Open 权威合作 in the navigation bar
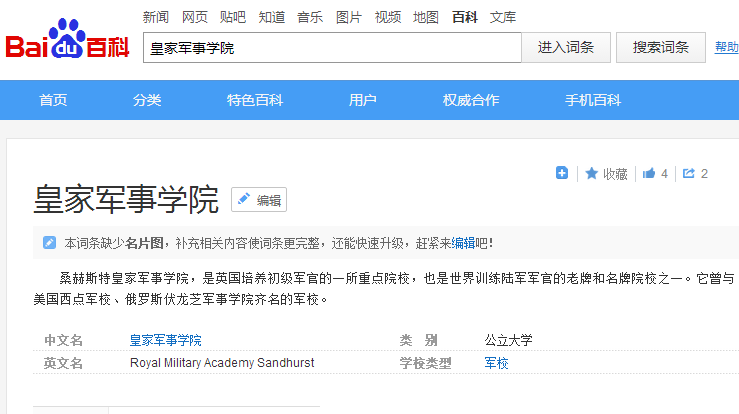This screenshot has height=414, width=739. tap(471, 100)
